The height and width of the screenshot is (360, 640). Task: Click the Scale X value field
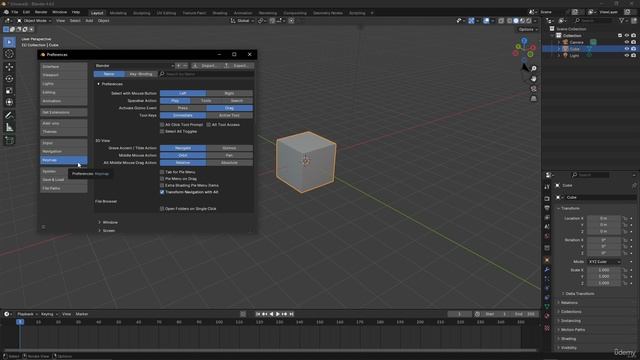(x=604, y=270)
